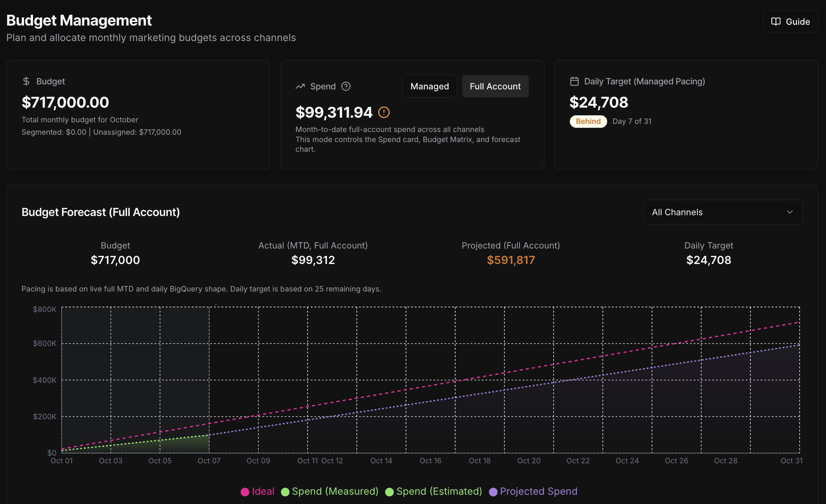
Task: Click the forecast Daily Target value $24,708
Action: (709, 260)
